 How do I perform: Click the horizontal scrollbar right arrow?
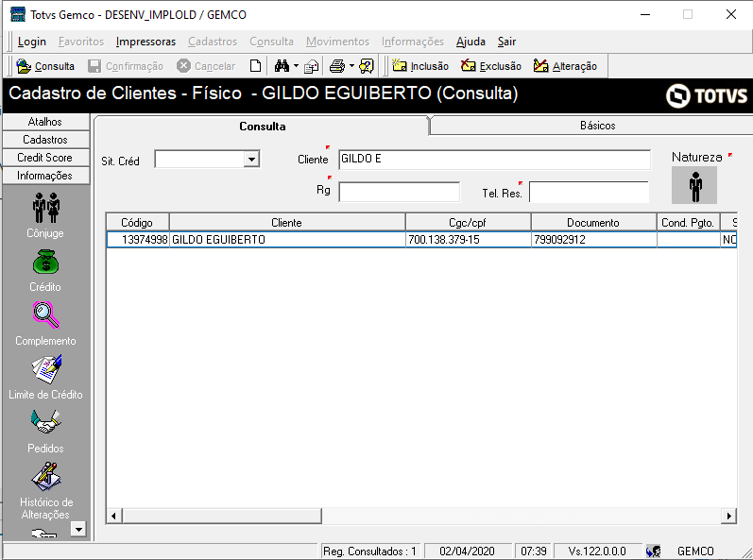pyautogui.click(x=729, y=516)
